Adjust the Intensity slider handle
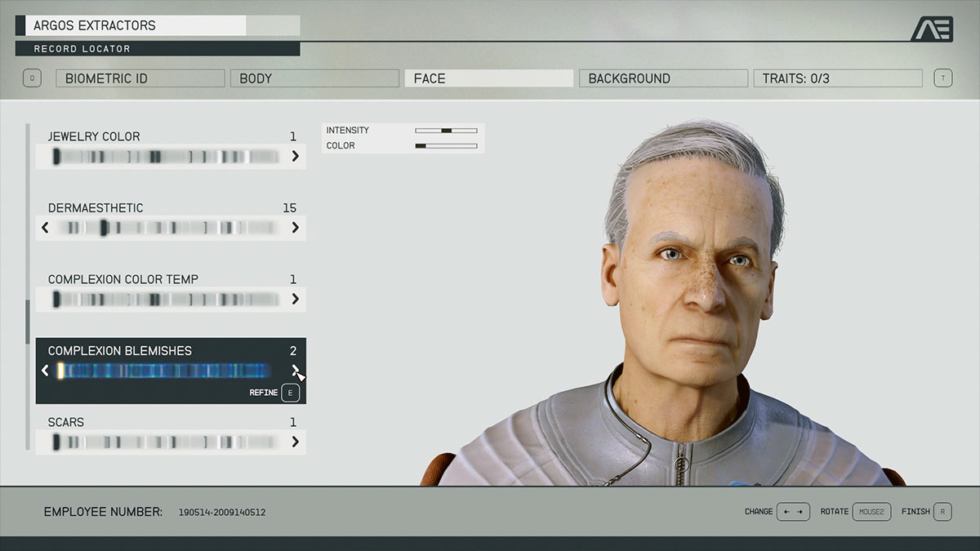This screenshot has height=551, width=980. click(x=445, y=130)
